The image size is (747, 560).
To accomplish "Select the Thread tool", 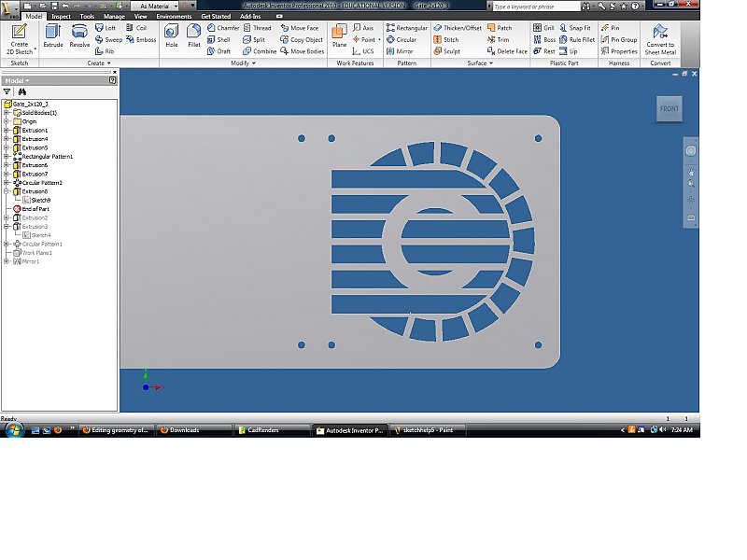I will point(258,28).
